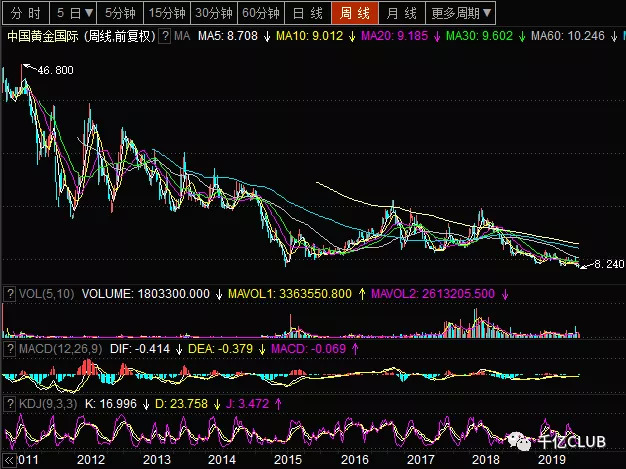Click the DIF: -0.414 value

[140, 349]
